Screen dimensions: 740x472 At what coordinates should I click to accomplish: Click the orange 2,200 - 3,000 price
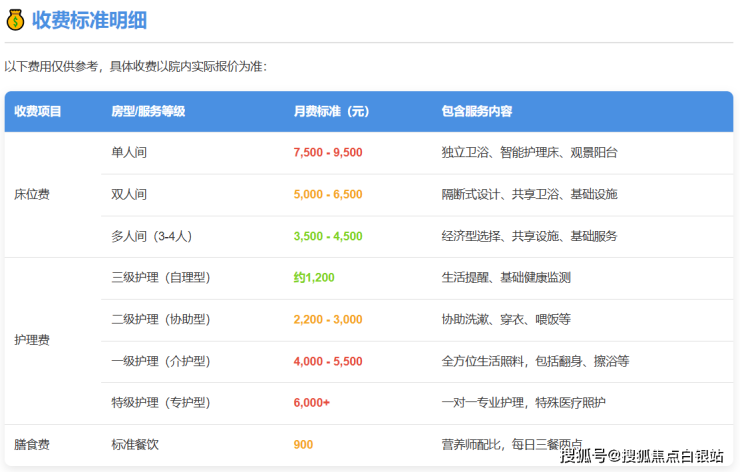[328, 319]
